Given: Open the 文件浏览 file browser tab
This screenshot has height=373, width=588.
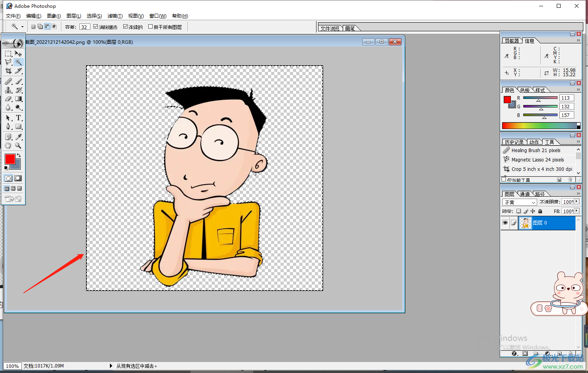Looking at the screenshot, I should [x=330, y=28].
